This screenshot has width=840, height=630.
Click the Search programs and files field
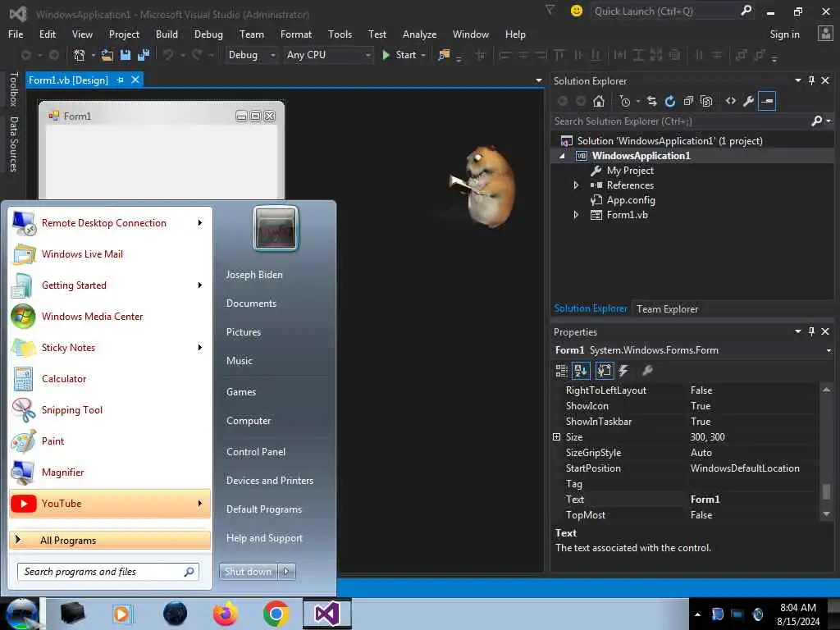[107, 572]
